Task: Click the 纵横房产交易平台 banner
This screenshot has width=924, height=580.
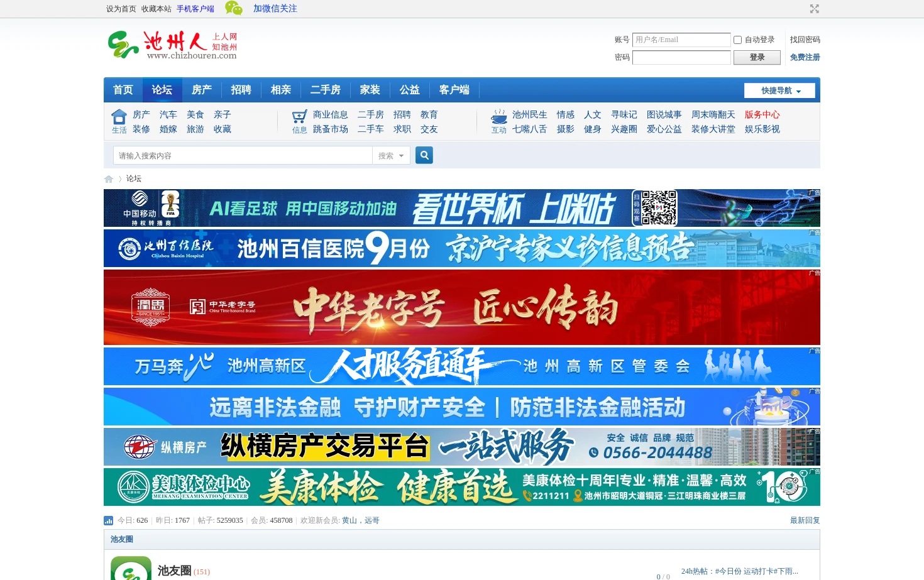Action: coord(462,447)
